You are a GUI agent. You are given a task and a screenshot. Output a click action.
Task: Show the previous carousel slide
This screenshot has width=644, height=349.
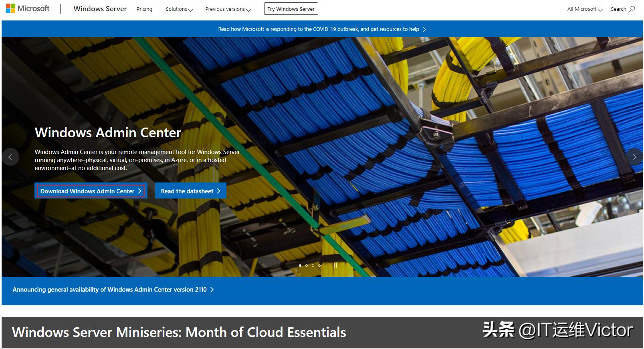click(10, 157)
